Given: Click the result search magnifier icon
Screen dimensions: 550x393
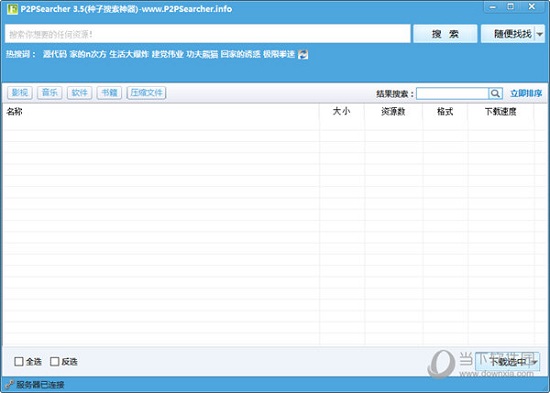Looking at the screenshot, I should point(495,93).
